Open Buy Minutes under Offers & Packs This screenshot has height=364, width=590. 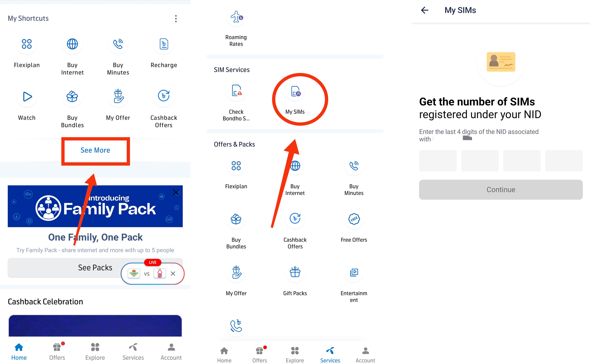pos(354,177)
